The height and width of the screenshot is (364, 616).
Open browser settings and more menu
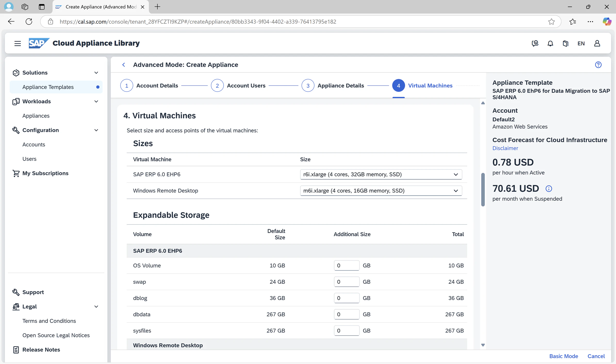coord(590,22)
